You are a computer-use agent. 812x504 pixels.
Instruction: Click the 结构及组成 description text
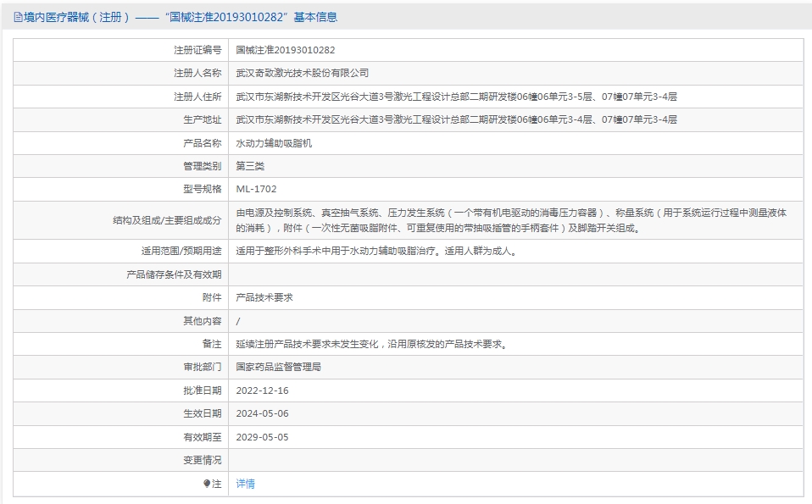pyautogui.click(x=510, y=220)
